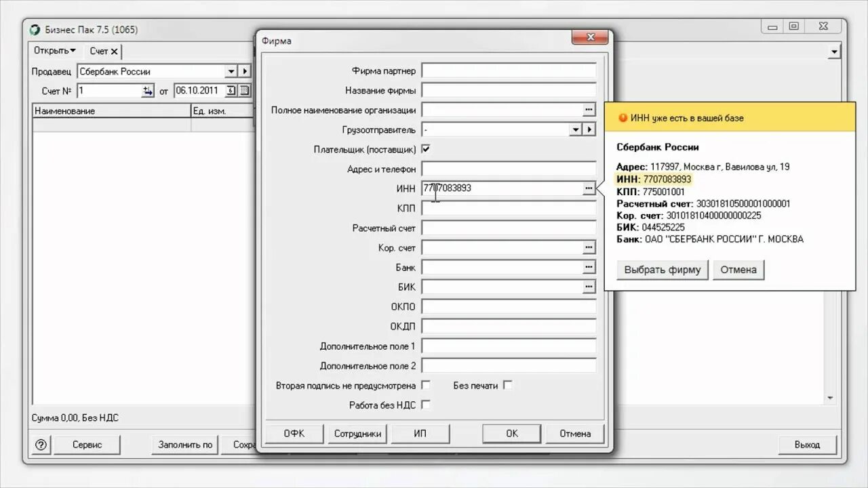The image size is (868, 488).
Task: Click the Выход button
Action: [x=807, y=445]
